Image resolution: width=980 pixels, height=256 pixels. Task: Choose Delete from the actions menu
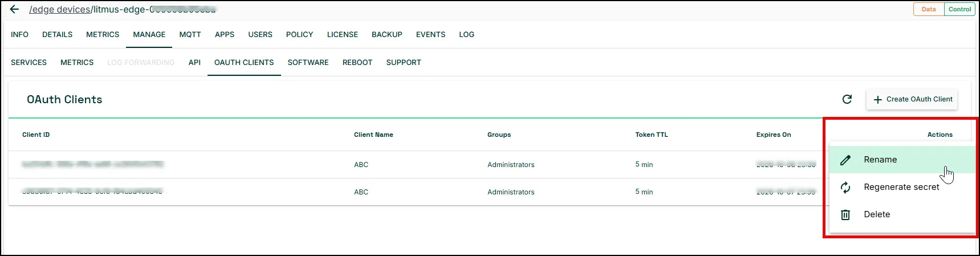point(902,214)
